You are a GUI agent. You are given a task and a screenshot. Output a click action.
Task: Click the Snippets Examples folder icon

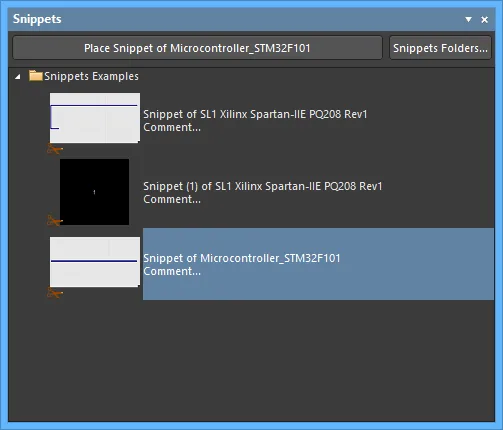pos(35,76)
